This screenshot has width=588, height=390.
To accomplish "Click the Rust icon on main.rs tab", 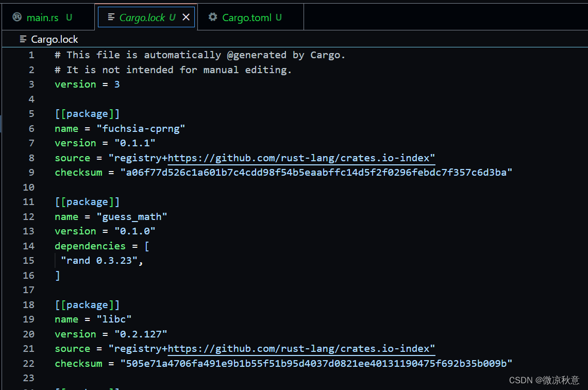I will [17, 18].
